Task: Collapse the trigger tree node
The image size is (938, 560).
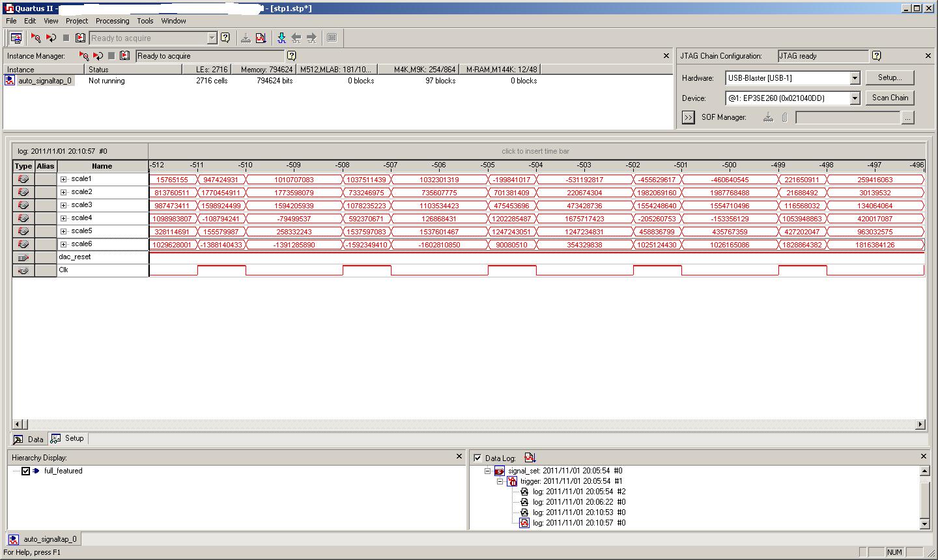Action: (500, 481)
